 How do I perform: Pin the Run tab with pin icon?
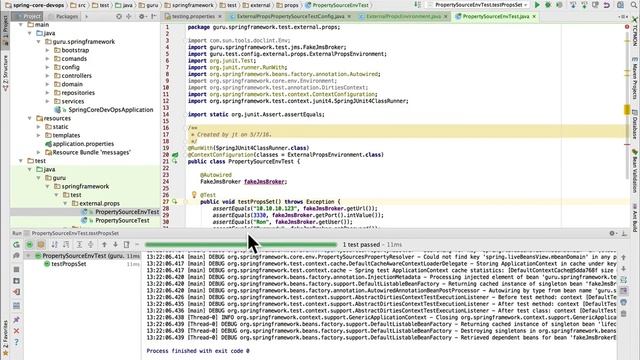(x=16, y=320)
